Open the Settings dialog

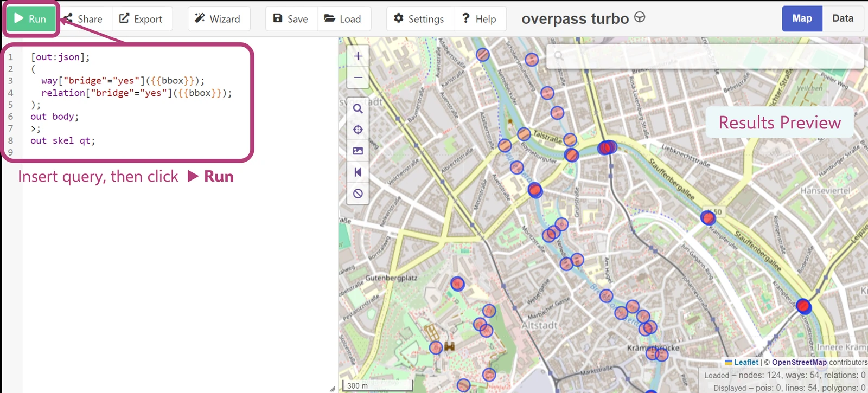tap(419, 19)
